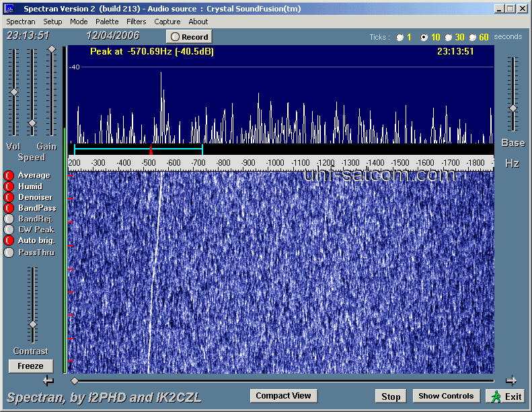Enable the BandRej. filter
The height and width of the screenshot is (412, 532).
point(9,219)
